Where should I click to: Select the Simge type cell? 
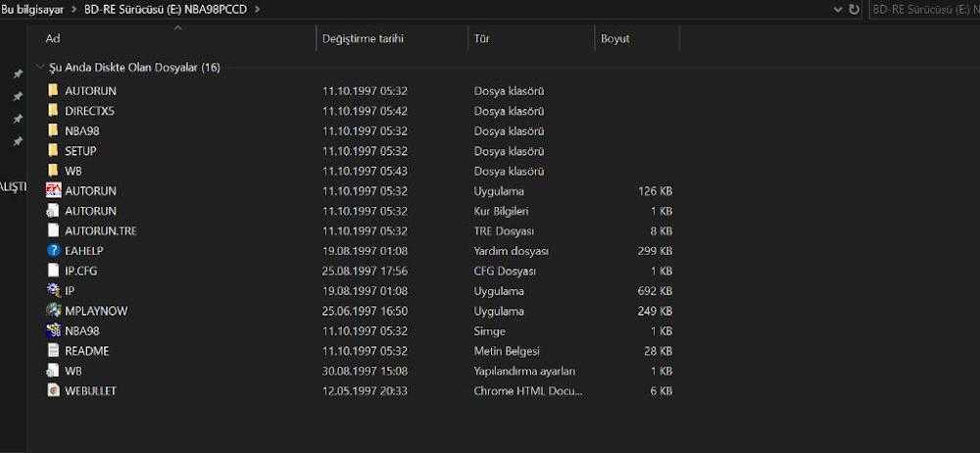[489, 331]
